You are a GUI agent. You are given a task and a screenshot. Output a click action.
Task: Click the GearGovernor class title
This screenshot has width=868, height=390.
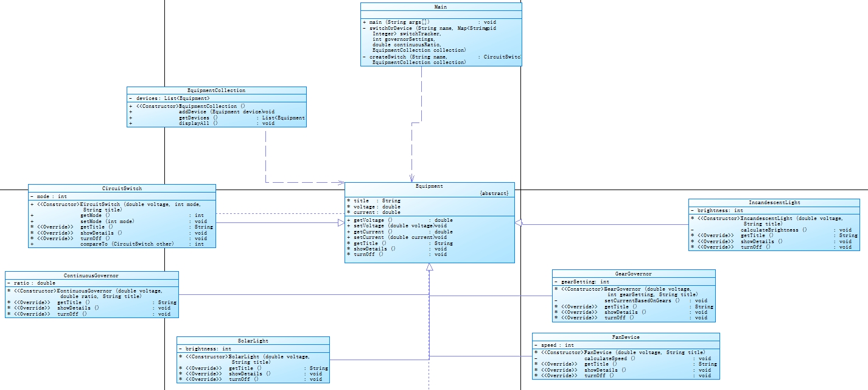coord(634,274)
